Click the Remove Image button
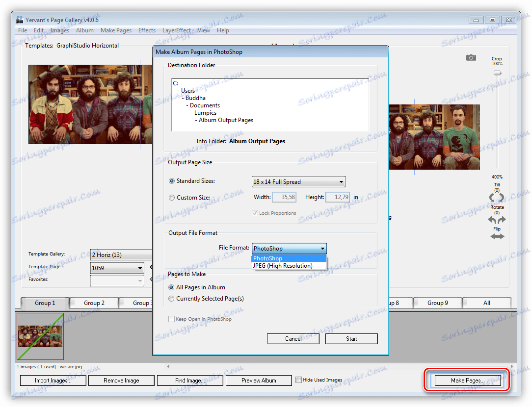The height and width of the screenshot is (407, 532). coord(121,380)
